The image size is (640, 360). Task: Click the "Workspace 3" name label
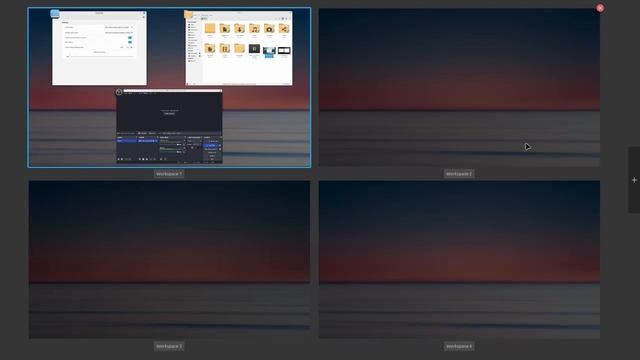tap(169, 347)
